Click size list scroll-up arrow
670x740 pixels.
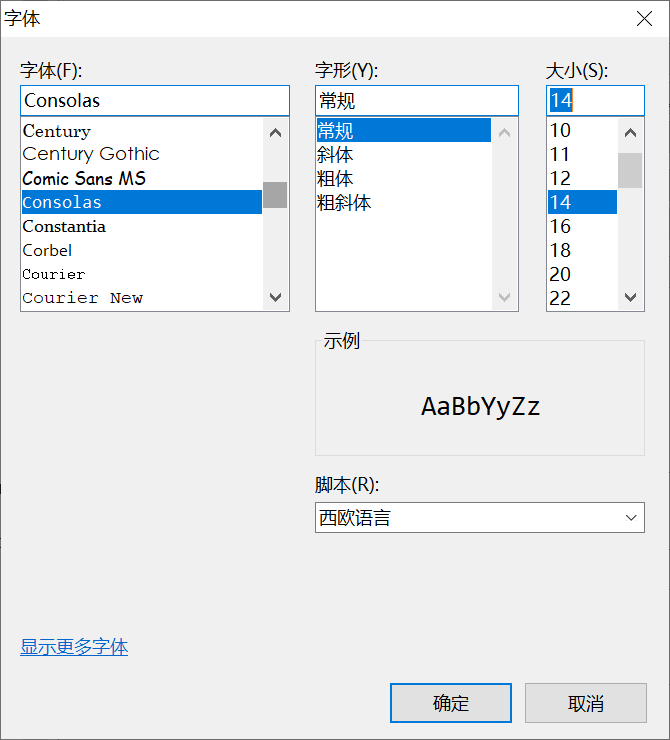(x=630, y=132)
